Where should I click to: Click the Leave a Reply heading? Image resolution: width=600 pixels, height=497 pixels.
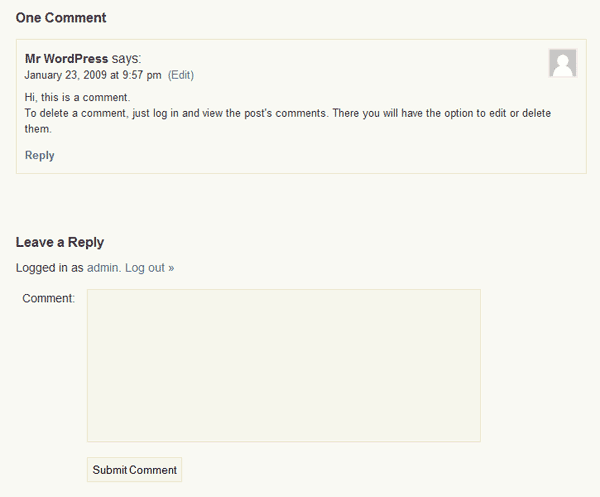[60, 242]
